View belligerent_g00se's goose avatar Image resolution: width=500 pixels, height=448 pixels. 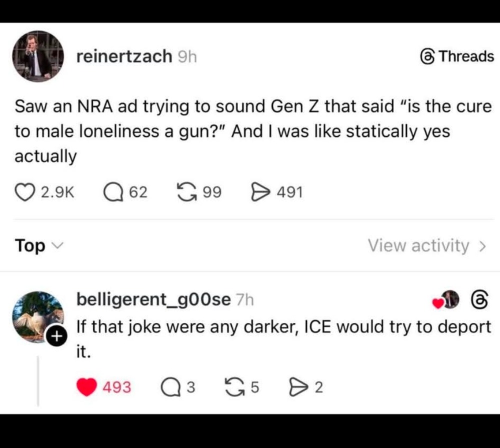click(37, 316)
